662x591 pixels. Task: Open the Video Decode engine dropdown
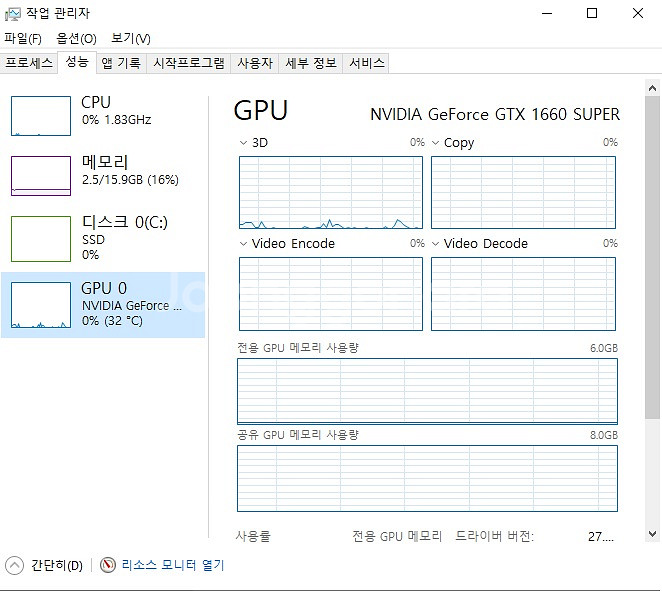click(436, 244)
